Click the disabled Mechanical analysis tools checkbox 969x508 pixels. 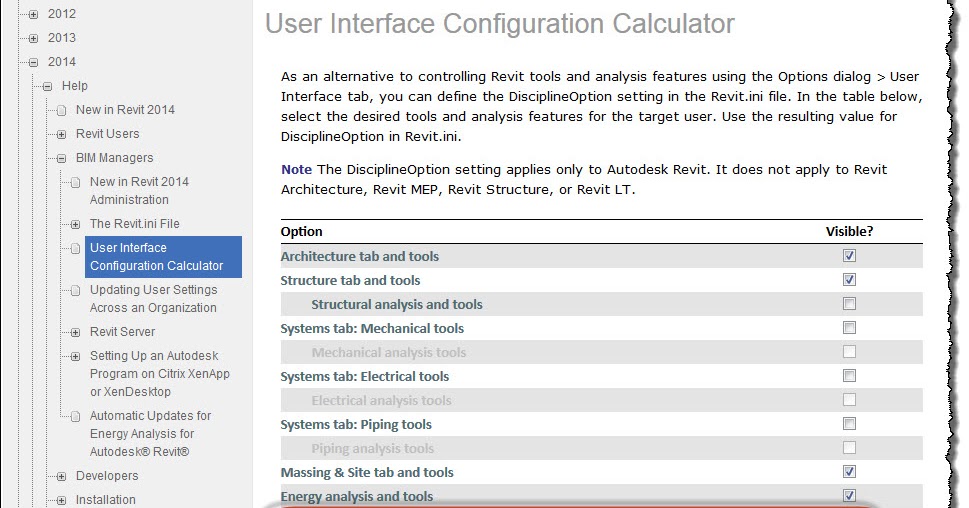point(849,352)
